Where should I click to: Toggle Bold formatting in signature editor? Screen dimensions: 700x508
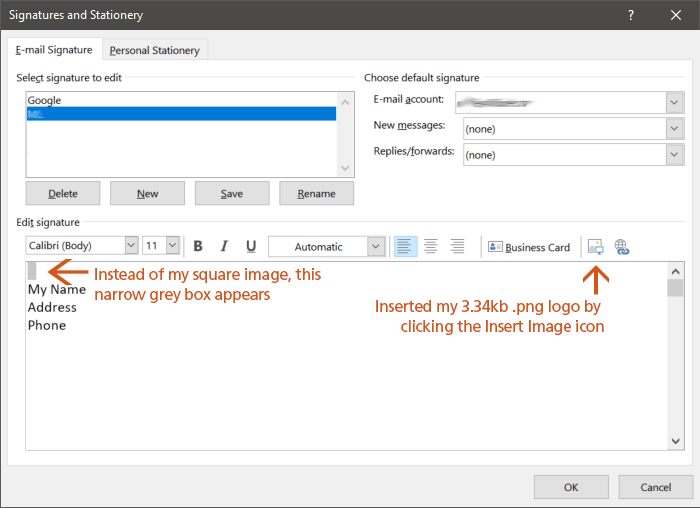(198, 246)
